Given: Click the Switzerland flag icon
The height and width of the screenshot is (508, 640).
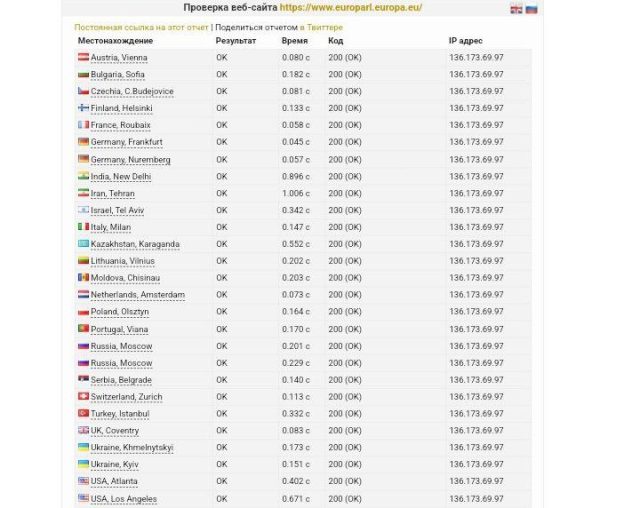Looking at the screenshot, I should coord(83,396).
